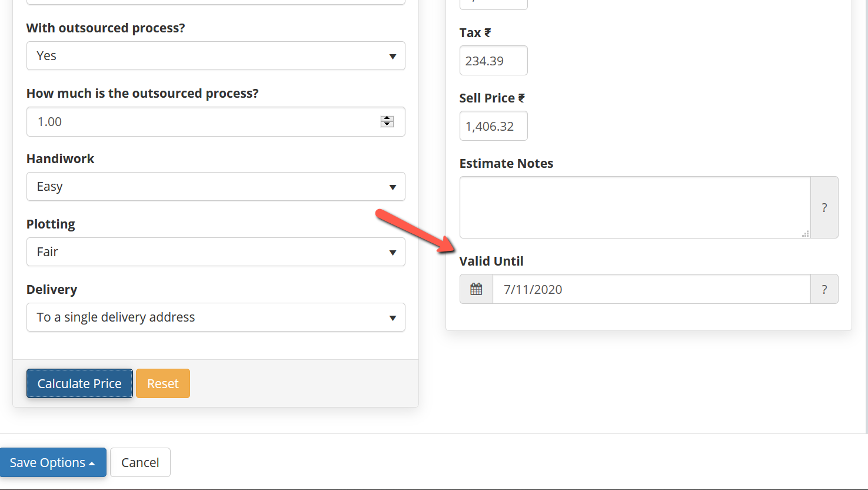Click the help question mark for Estimate Notes
The image size is (868, 490).
pos(824,207)
